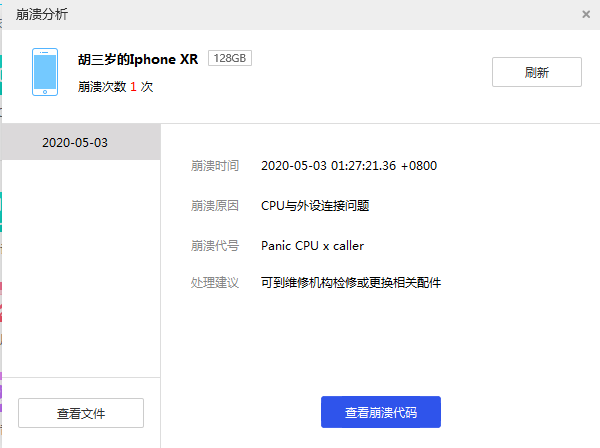Click the 刷新 button
The image size is (600, 448).
(x=536, y=72)
